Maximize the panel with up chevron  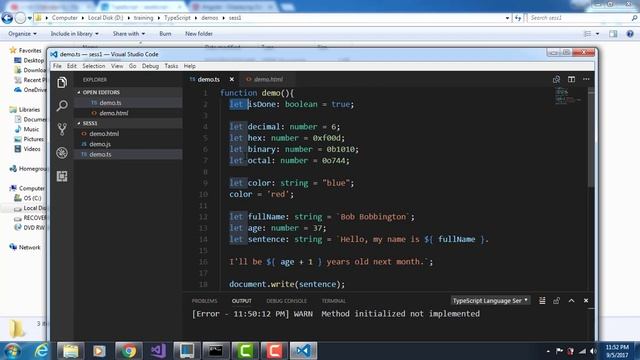[571, 301]
